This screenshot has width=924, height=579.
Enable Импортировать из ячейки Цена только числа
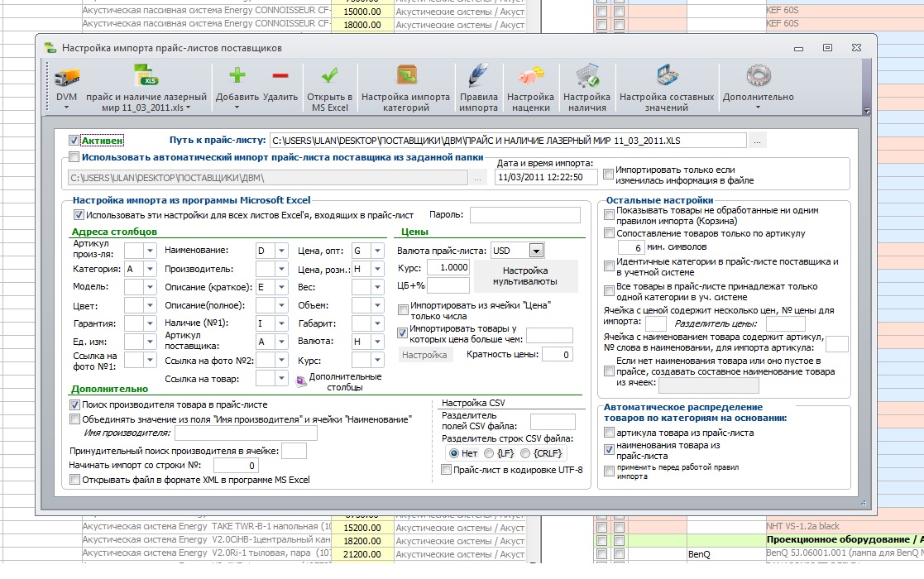point(403,310)
